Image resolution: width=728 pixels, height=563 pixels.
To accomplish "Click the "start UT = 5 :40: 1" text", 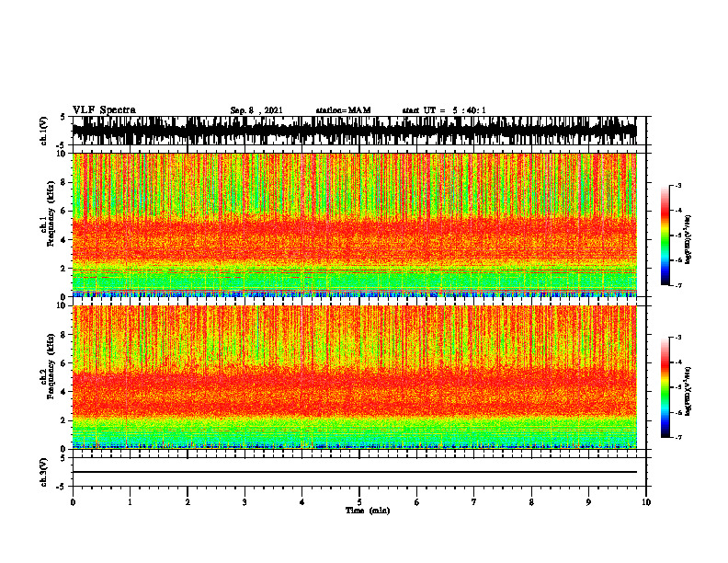I will [444, 110].
